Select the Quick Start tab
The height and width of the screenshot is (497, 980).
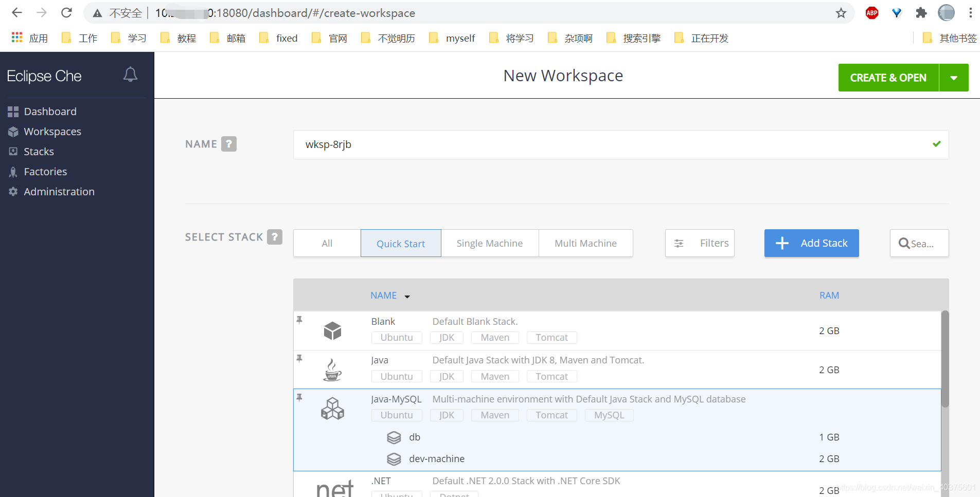tap(401, 243)
